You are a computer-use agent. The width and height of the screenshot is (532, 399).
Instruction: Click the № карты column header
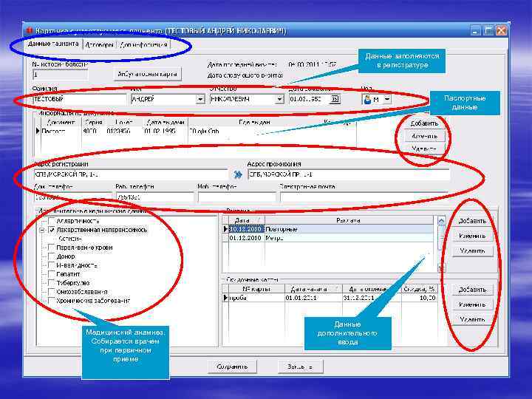click(256, 289)
